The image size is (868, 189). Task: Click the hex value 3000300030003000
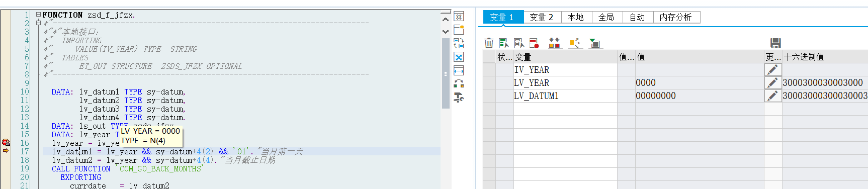[823, 82]
